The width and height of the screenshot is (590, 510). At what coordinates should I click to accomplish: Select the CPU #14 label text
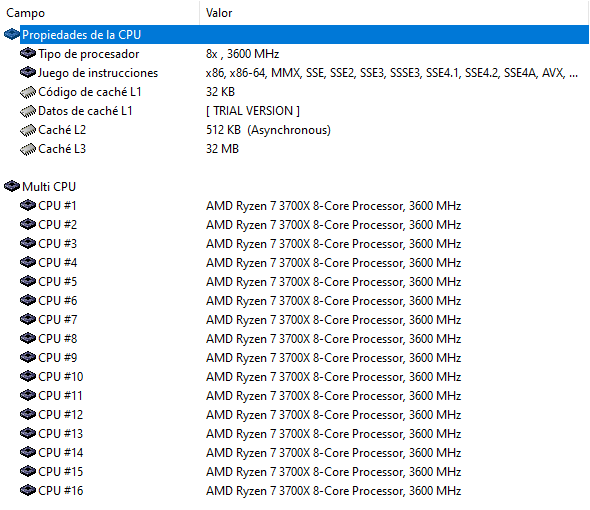(60, 452)
